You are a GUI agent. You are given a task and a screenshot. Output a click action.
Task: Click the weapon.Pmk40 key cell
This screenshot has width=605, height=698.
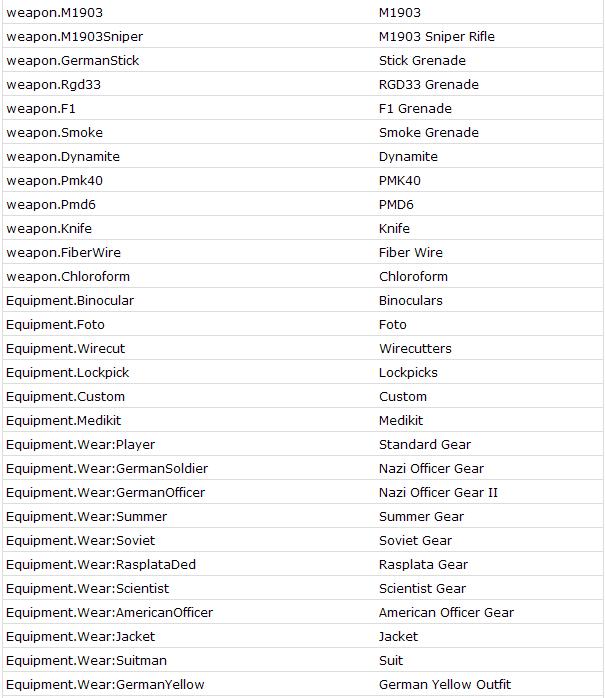point(54,181)
